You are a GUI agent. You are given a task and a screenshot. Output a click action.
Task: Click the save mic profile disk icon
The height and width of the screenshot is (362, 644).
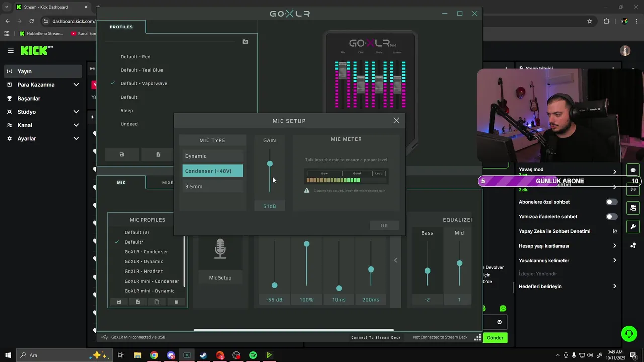point(119,302)
